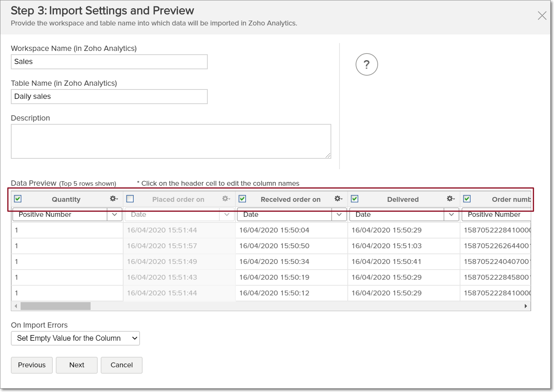Enable the Placed order on column checkbox
Viewport: 554px width, 392px height.
(x=130, y=199)
